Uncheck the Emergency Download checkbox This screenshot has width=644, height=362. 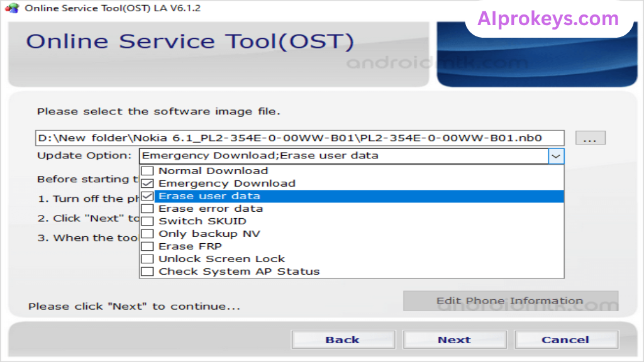(x=147, y=184)
